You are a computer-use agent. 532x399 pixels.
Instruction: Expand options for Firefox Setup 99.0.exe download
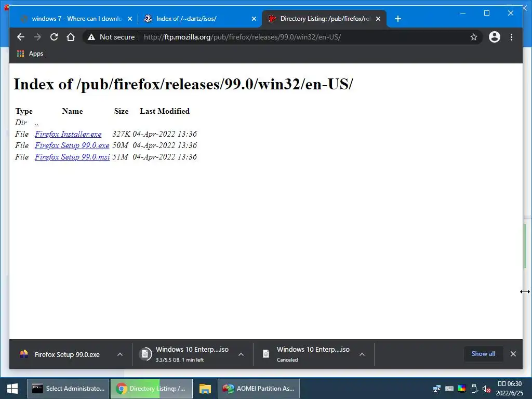point(120,354)
